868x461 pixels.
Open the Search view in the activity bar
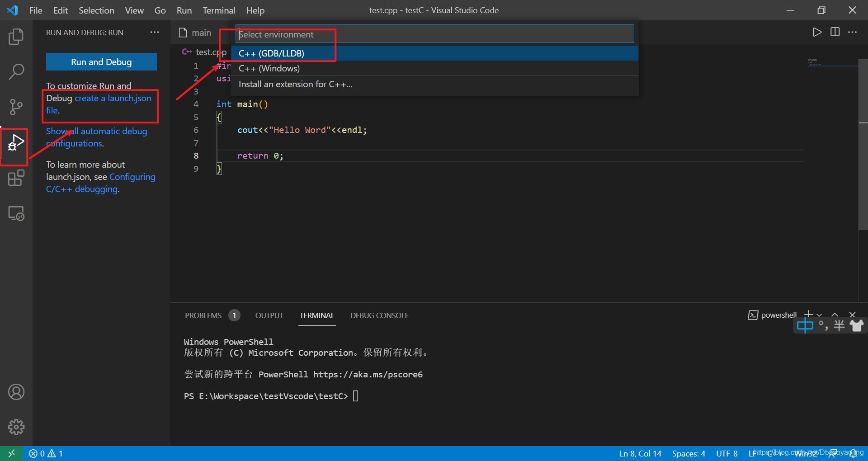(x=16, y=72)
